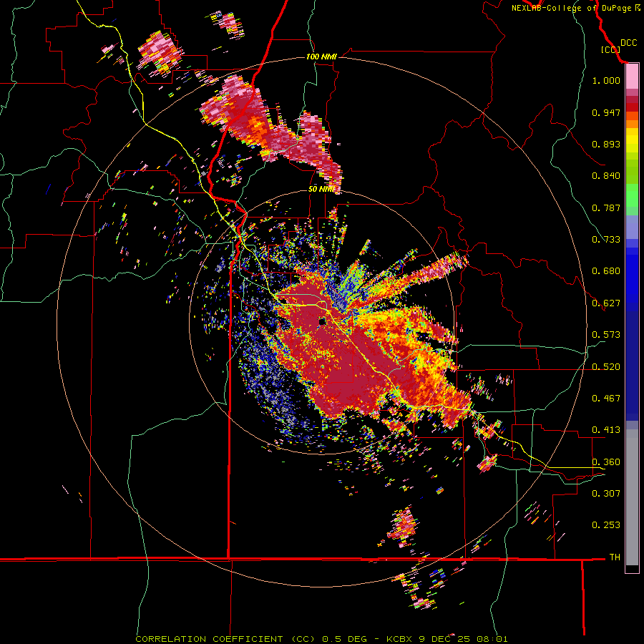644x644 pixels.
Task: Select the 0.893 legend value
Action: tap(606, 144)
